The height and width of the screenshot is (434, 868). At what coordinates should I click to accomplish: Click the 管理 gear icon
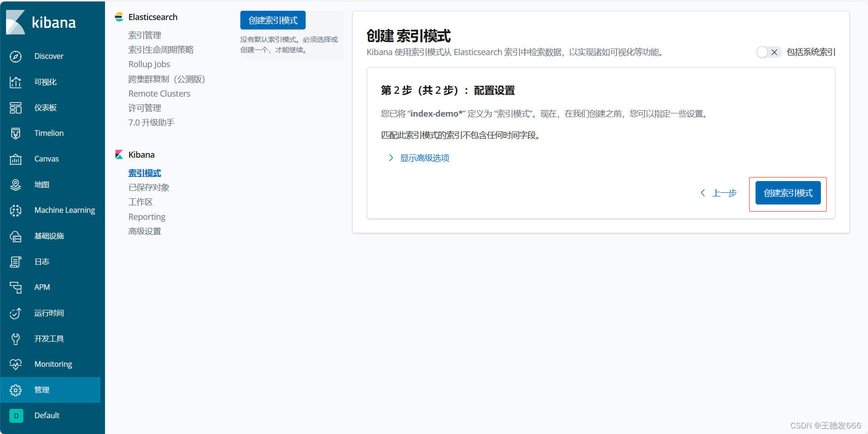(15, 390)
